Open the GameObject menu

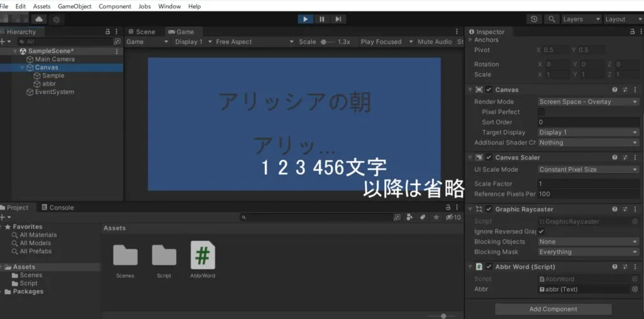click(75, 6)
